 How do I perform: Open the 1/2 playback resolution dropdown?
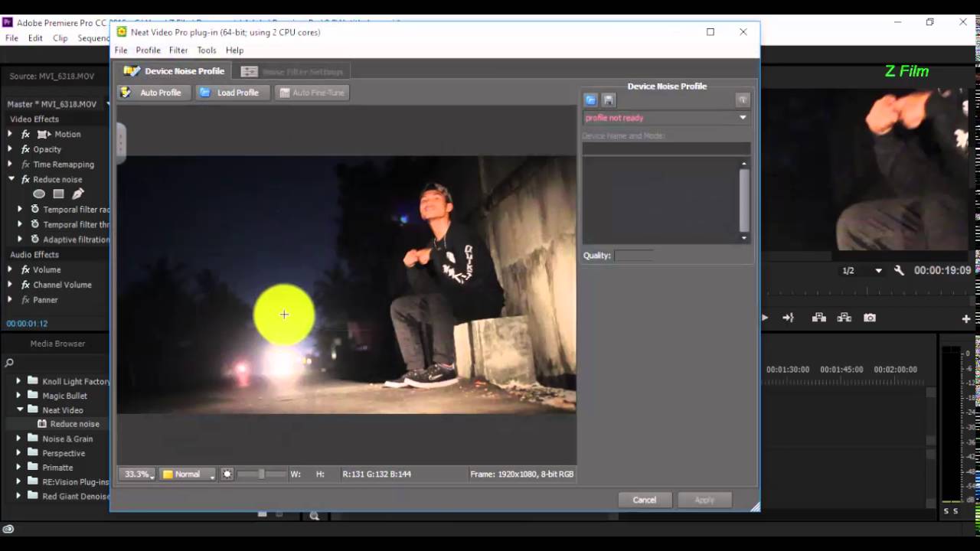862,271
